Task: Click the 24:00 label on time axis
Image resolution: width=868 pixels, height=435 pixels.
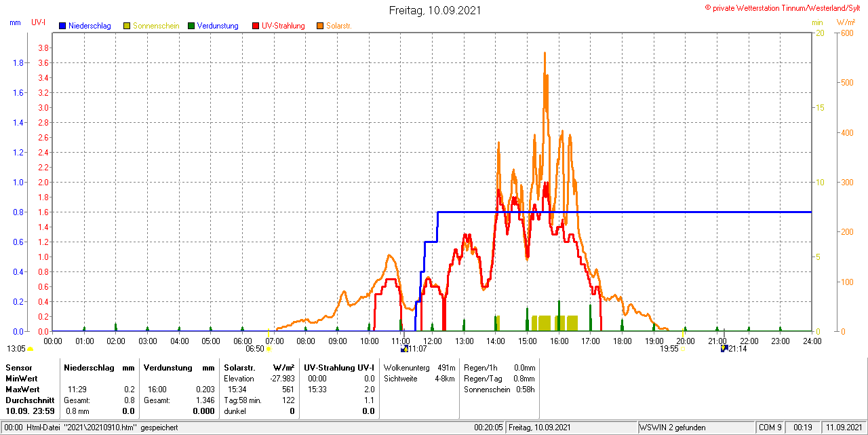Action: click(x=812, y=340)
